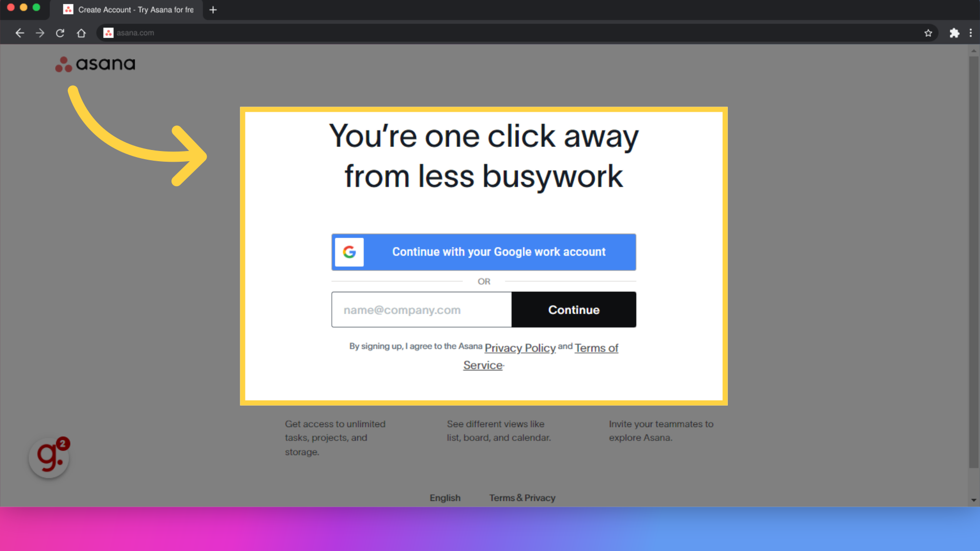980x551 pixels.
Task: Click the browser back arrow icon
Action: tap(19, 32)
